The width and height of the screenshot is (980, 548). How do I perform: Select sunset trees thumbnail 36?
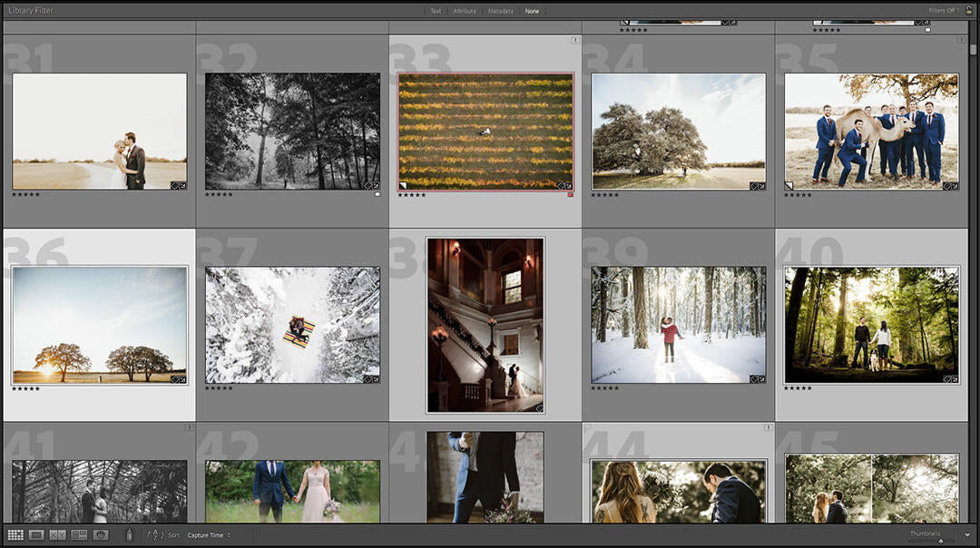click(100, 325)
